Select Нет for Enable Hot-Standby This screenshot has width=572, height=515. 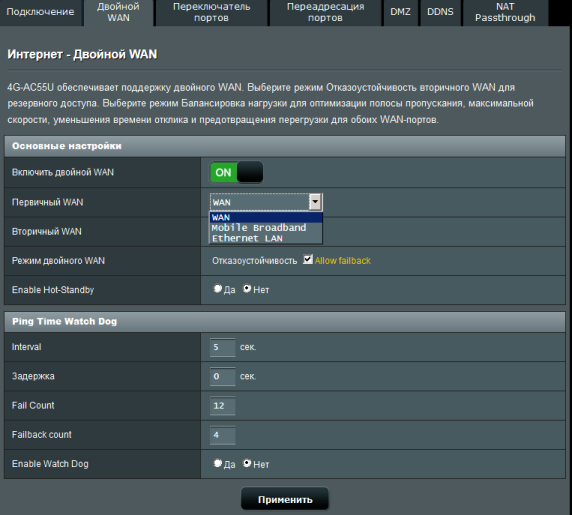(247, 289)
